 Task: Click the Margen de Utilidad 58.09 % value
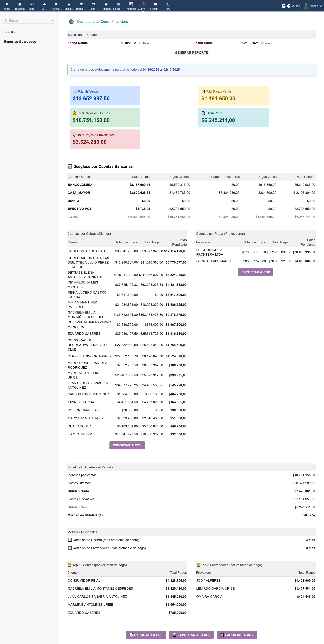[x=309, y=515]
